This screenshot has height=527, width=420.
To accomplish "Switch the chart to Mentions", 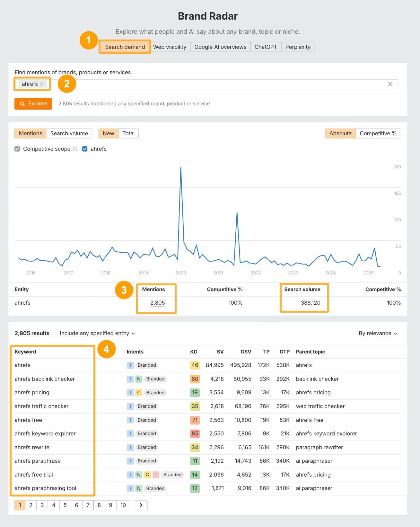I will (31, 133).
